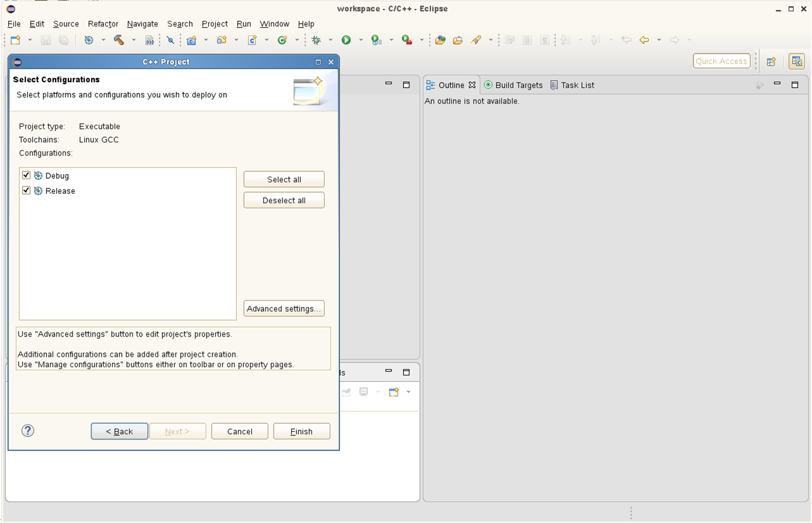The width and height of the screenshot is (812, 523).
Task: Click the 010 binary file toolbar icon
Action: (x=150, y=40)
